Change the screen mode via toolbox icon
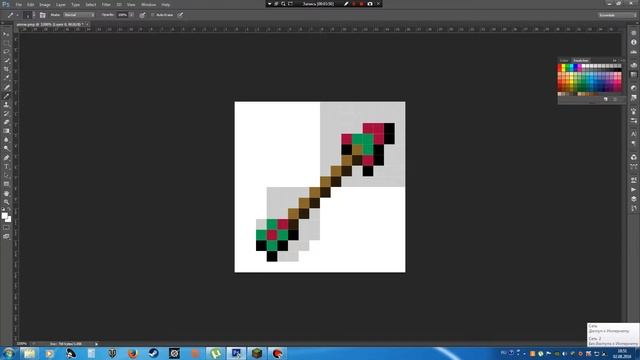The width and height of the screenshot is (640, 360). point(6,236)
